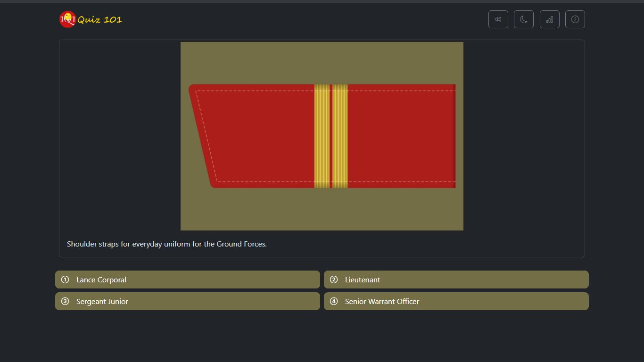Click the circled ① icon beside Lance Corporal
The height and width of the screenshot is (362, 644).
pos(65,280)
